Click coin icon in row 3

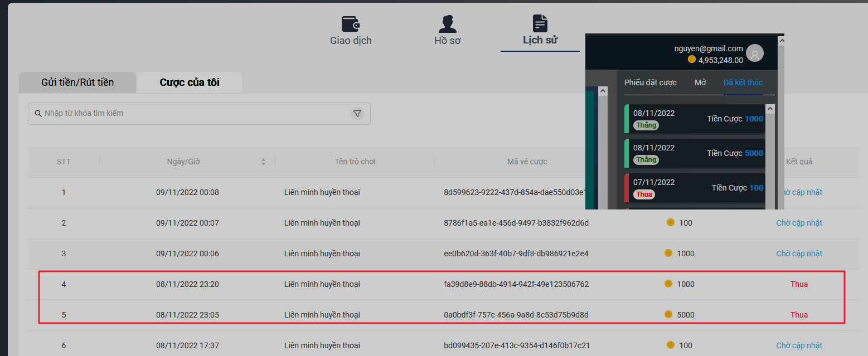(668, 253)
